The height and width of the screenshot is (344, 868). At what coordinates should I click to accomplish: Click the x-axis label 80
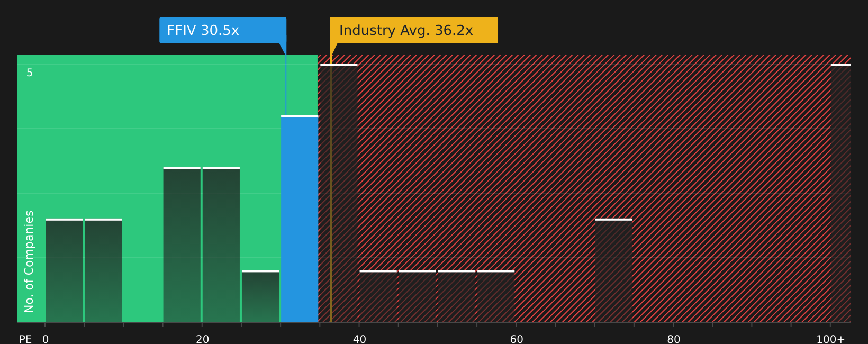674,339
